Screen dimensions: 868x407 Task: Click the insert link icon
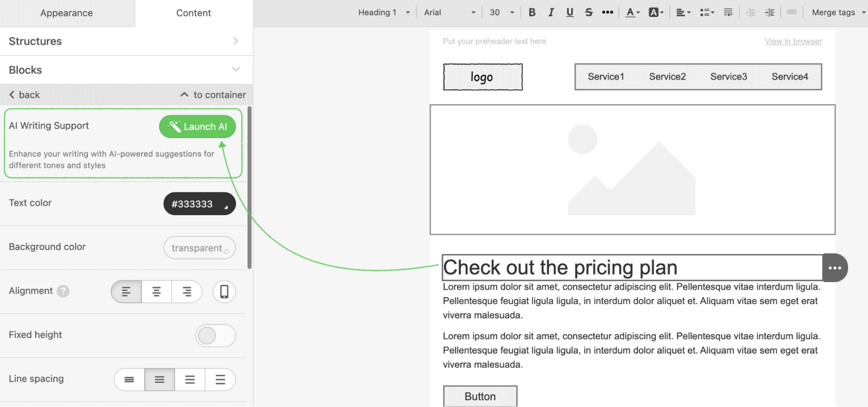tap(792, 13)
